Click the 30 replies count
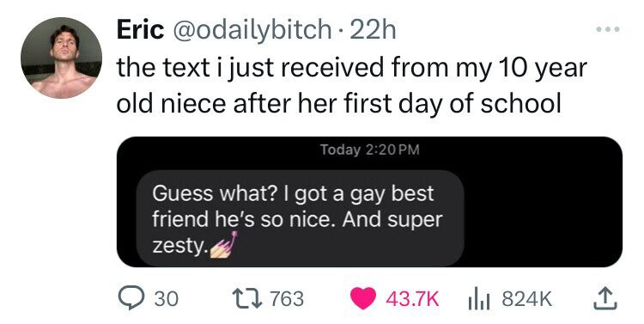This screenshot has height=324, width=644. [x=167, y=299]
